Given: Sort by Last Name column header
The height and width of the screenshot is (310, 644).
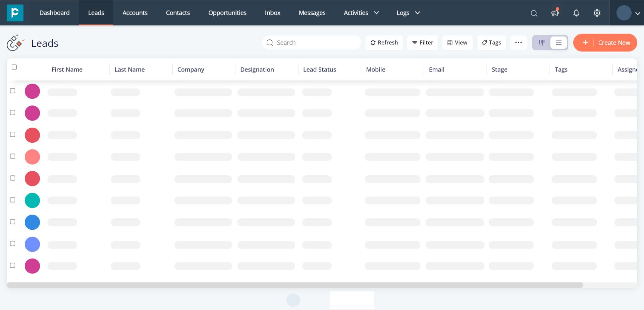Looking at the screenshot, I should click(129, 70).
